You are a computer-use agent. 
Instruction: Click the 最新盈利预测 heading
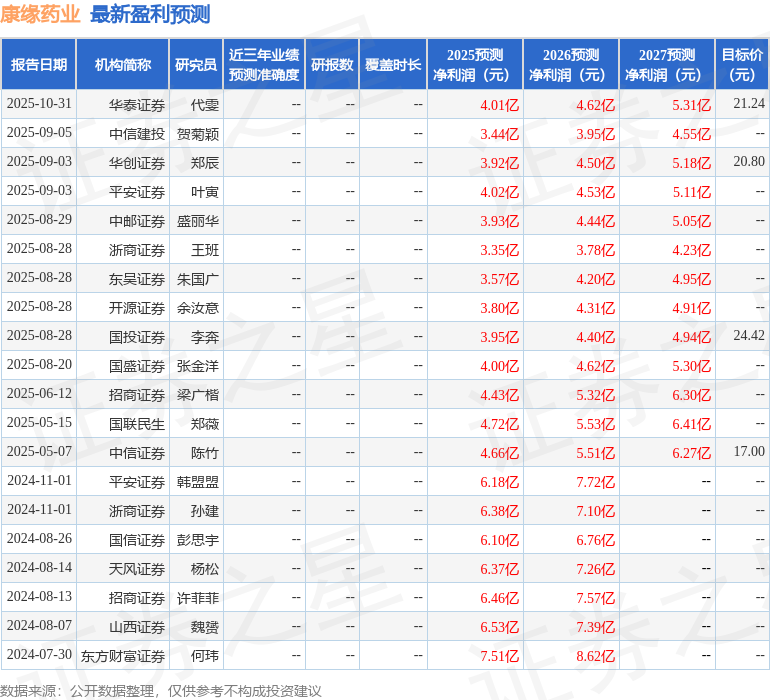pos(150,14)
